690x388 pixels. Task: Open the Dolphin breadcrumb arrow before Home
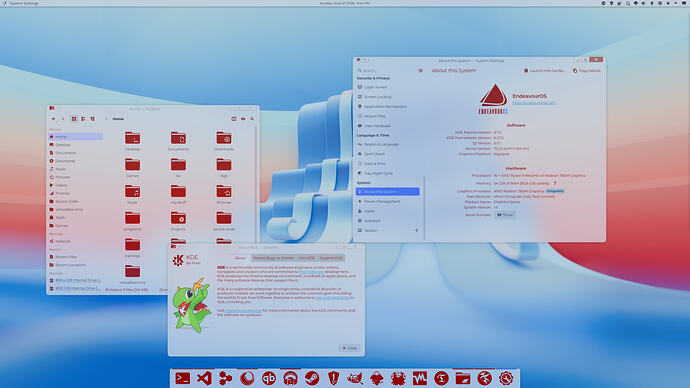click(x=106, y=119)
